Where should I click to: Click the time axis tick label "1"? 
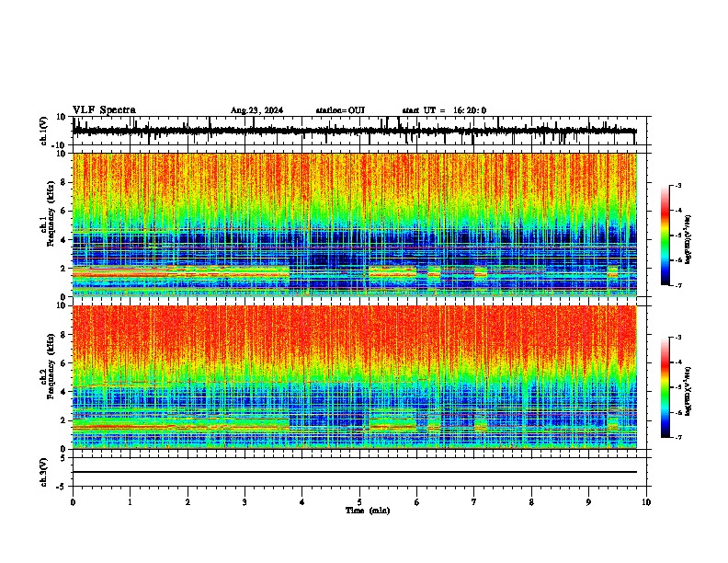130,502
